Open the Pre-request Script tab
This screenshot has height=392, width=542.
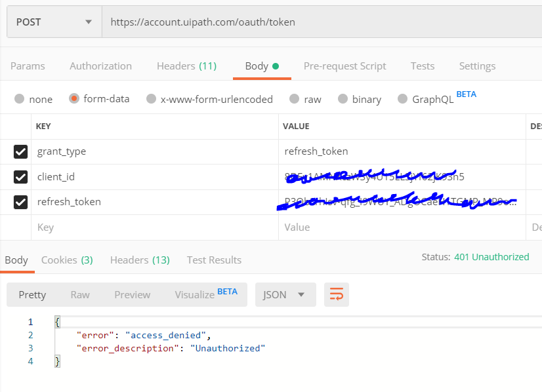[x=344, y=66]
